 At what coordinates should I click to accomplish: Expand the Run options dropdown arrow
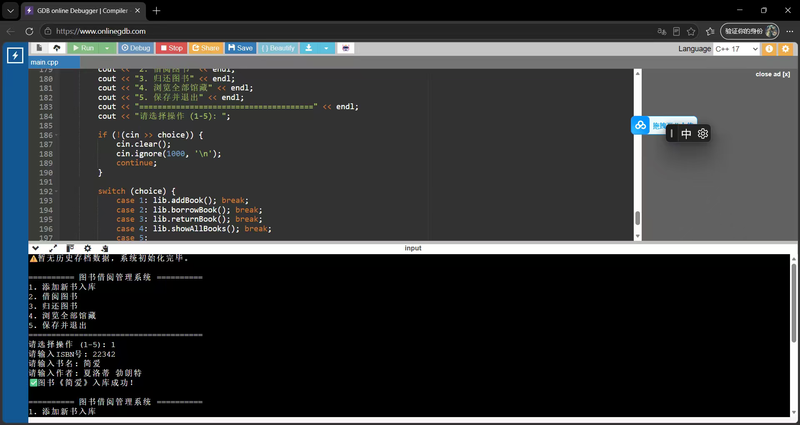107,48
